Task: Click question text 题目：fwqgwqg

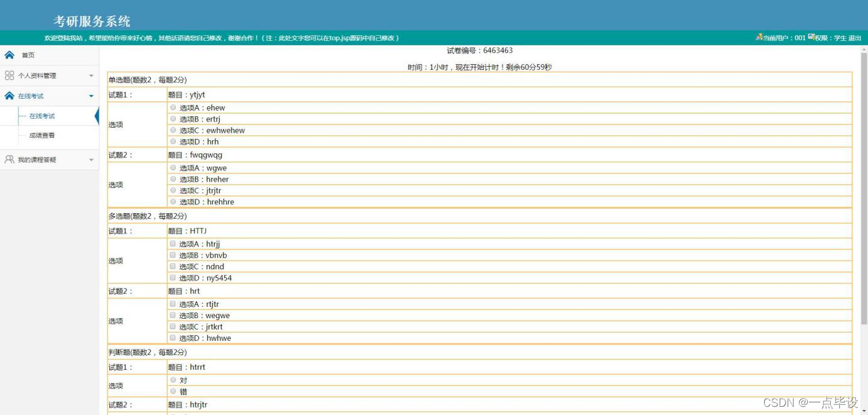Action: click(x=195, y=155)
